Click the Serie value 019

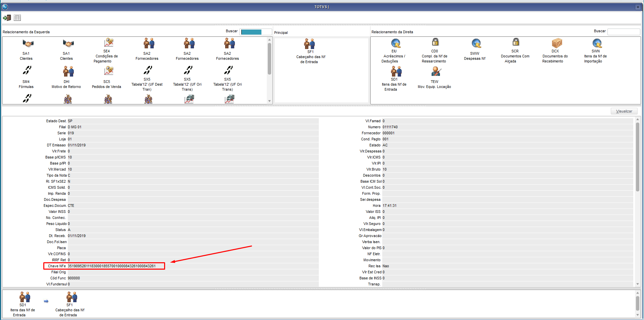(71, 133)
